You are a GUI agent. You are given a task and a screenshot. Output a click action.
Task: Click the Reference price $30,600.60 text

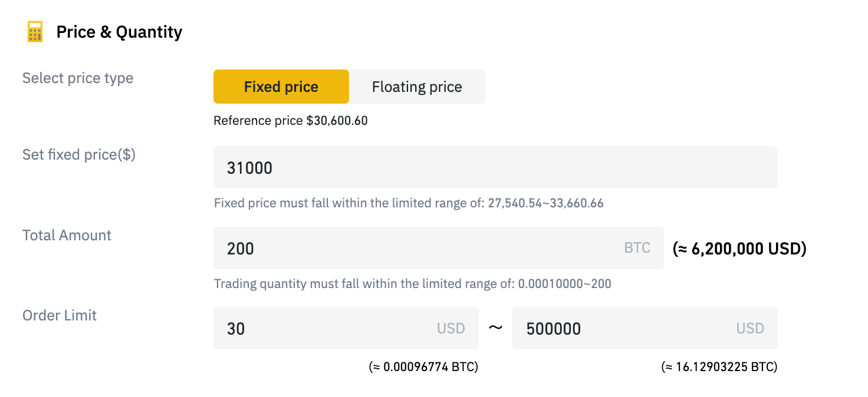click(x=290, y=121)
